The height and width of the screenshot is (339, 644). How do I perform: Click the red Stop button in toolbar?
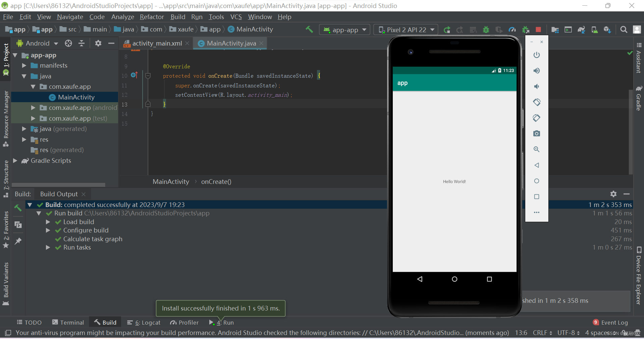tap(538, 30)
